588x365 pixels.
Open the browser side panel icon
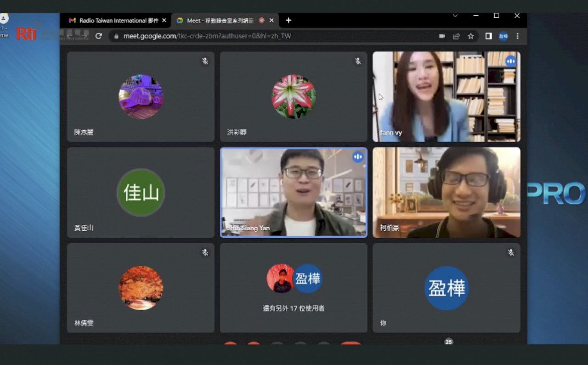tap(489, 36)
